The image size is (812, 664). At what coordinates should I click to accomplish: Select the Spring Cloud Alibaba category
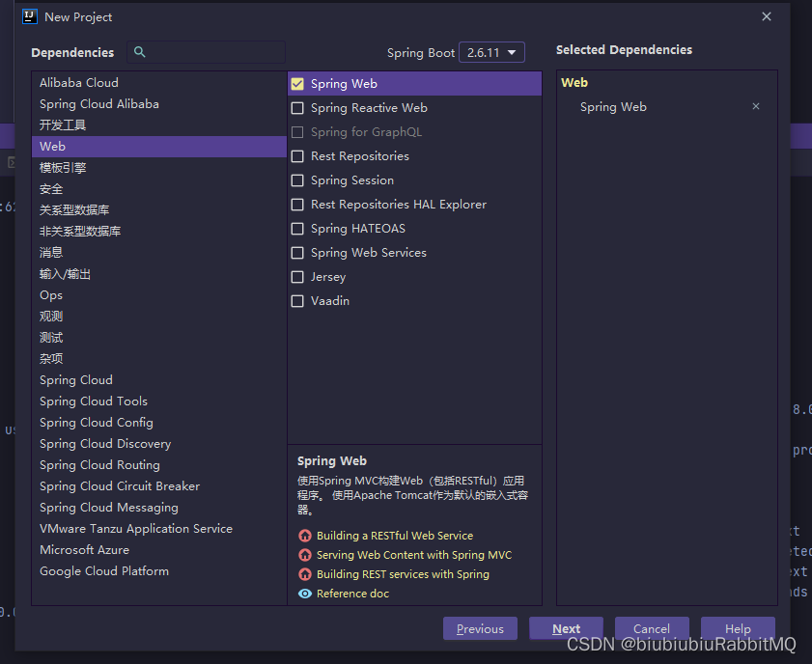159,104
